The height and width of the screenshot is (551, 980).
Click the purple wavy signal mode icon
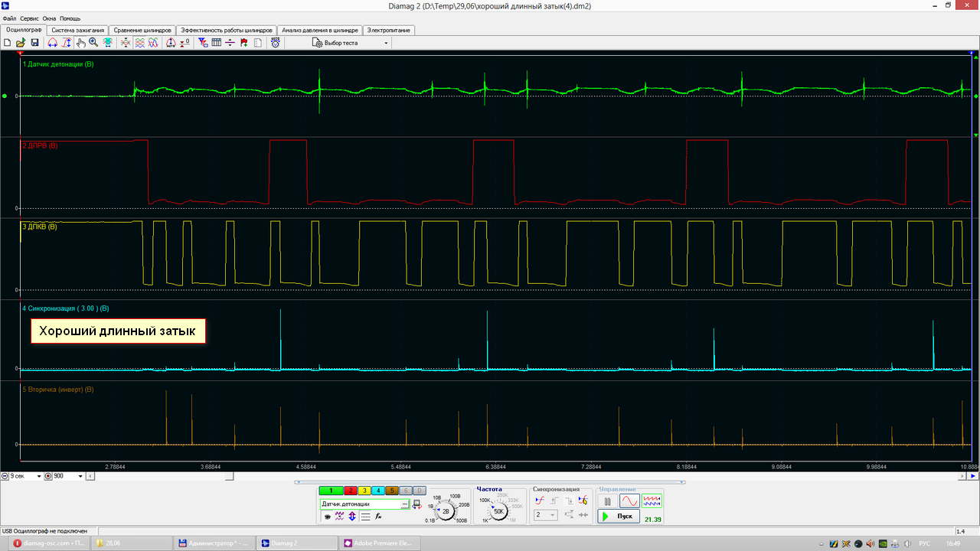tap(340, 517)
